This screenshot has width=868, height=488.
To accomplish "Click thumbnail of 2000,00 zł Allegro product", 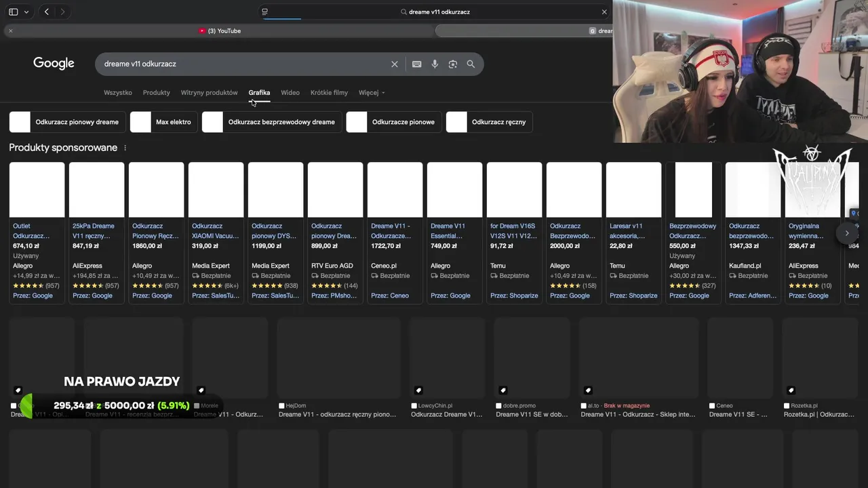I will pos(574,189).
